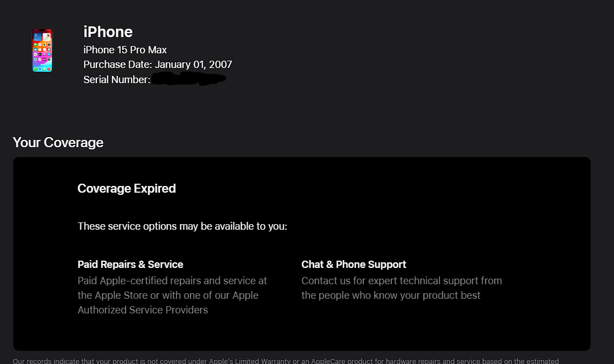614x364 pixels.
Task: Click the blacked-out serial number value
Action: click(188, 80)
